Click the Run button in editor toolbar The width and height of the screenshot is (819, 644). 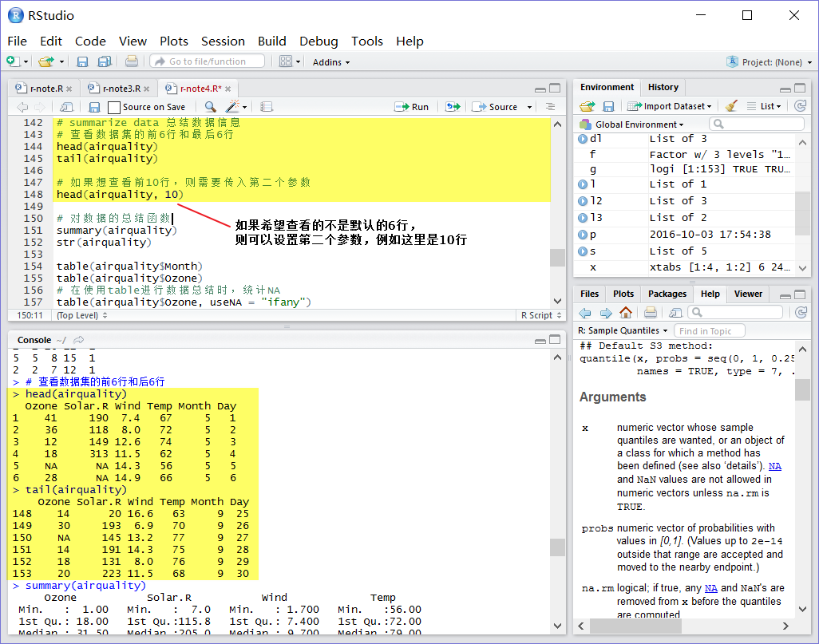(x=412, y=107)
